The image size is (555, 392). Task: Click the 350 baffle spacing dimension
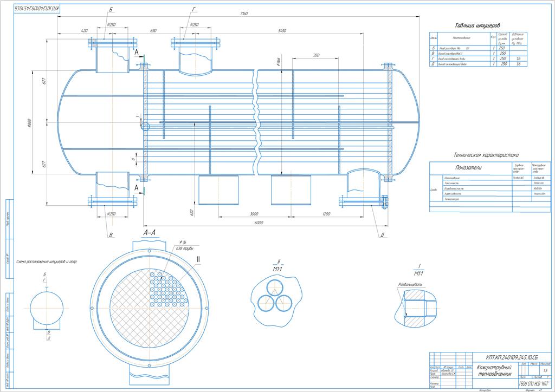click(316, 55)
